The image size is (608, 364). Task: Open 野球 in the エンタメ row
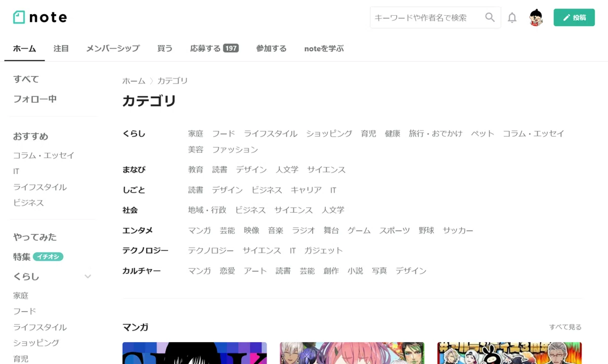[427, 230]
